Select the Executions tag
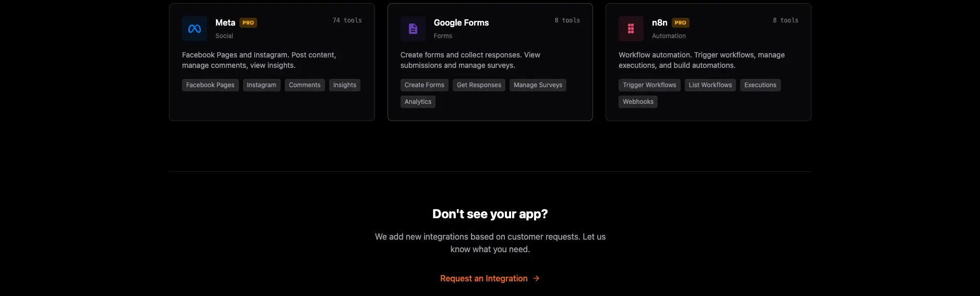This screenshot has width=980, height=296. 760,85
